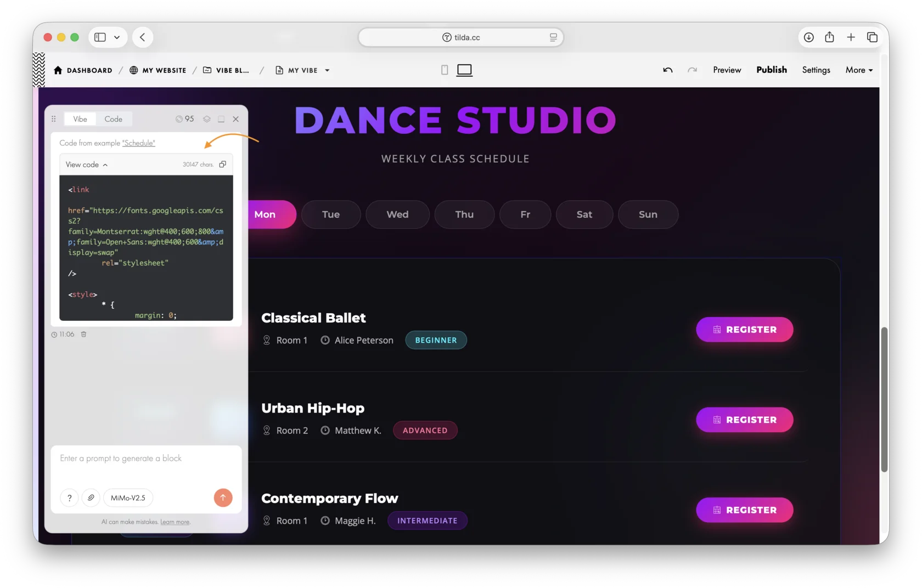Delete the message with trash icon
The height and width of the screenshot is (588, 922).
tap(84, 334)
